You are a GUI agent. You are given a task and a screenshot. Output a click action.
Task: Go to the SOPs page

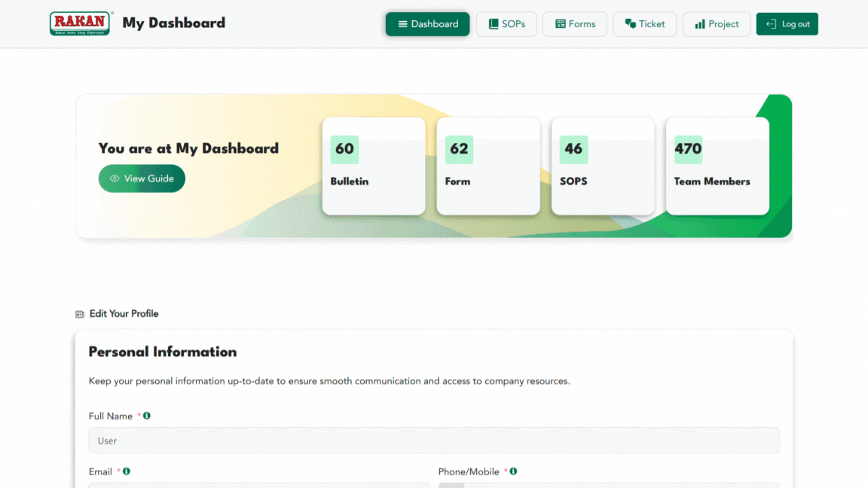click(x=506, y=24)
